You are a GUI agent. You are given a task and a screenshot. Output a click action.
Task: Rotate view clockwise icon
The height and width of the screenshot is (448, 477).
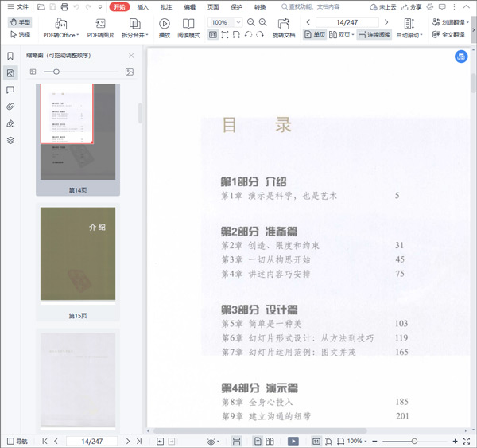pos(260,35)
